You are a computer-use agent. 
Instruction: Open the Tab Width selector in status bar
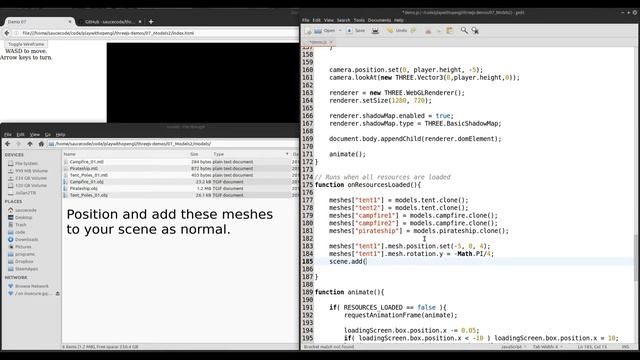[x=547, y=347]
